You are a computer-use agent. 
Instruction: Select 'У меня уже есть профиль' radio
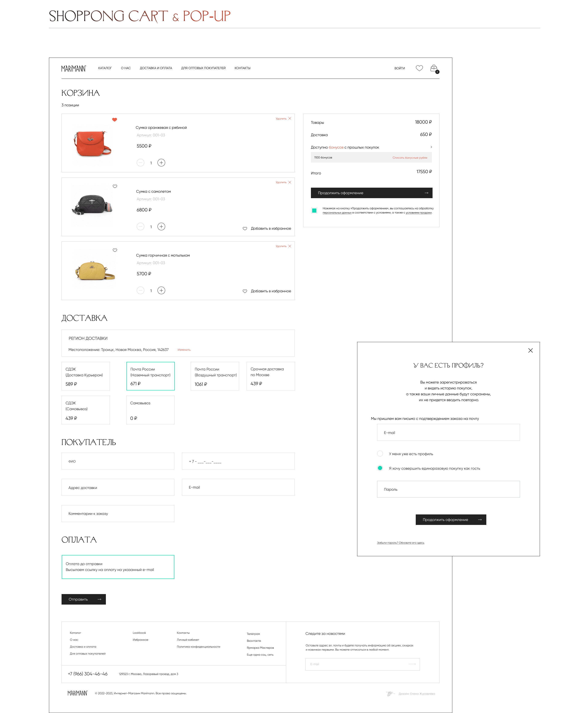pos(380,453)
